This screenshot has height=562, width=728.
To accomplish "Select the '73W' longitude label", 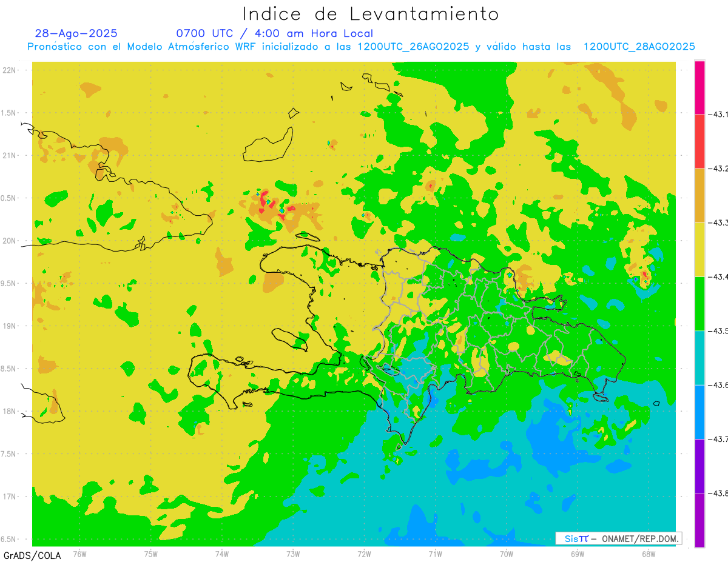I will tap(293, 554).
